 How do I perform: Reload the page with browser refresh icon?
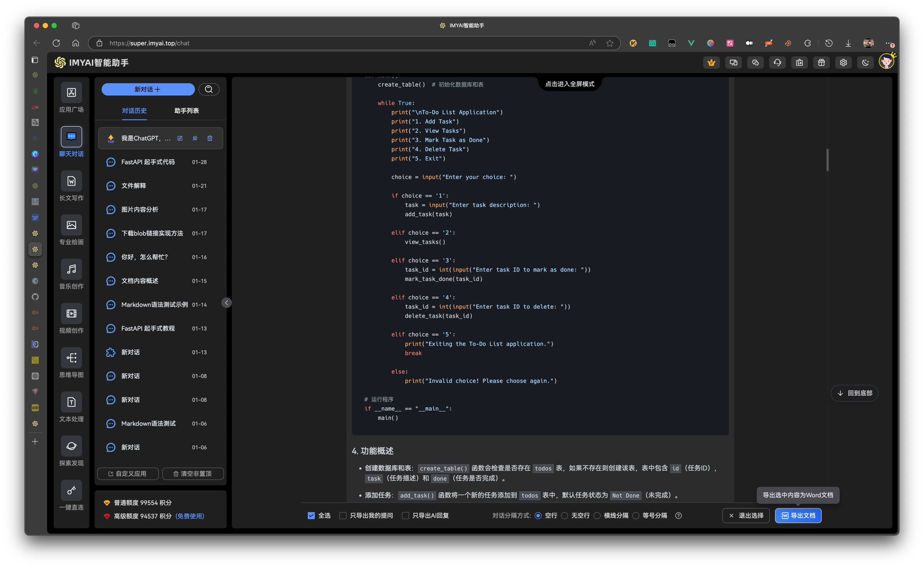[x=56, y=43]
